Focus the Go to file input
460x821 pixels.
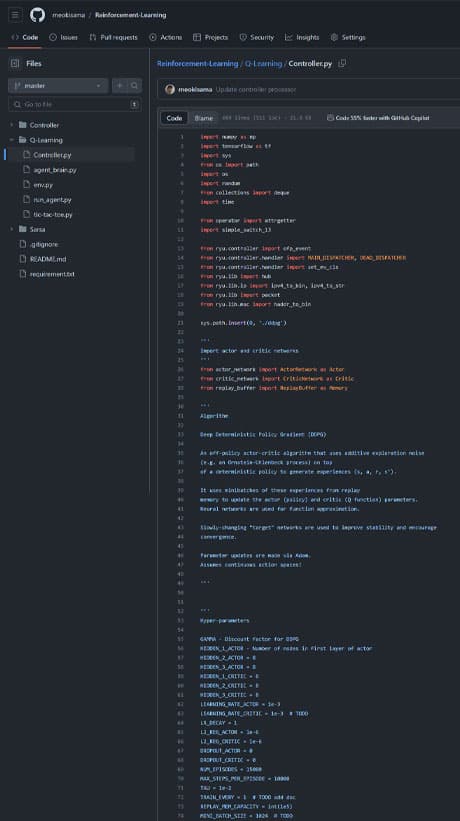[75, 104]
